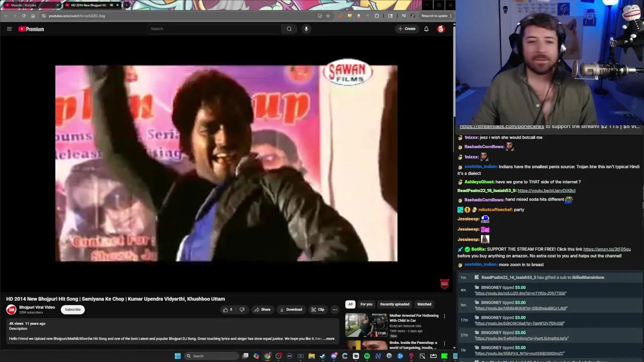Open Bhojpuri Viral Video channel avatar
This screenshot has height=362, width=644.
point(11,310)
